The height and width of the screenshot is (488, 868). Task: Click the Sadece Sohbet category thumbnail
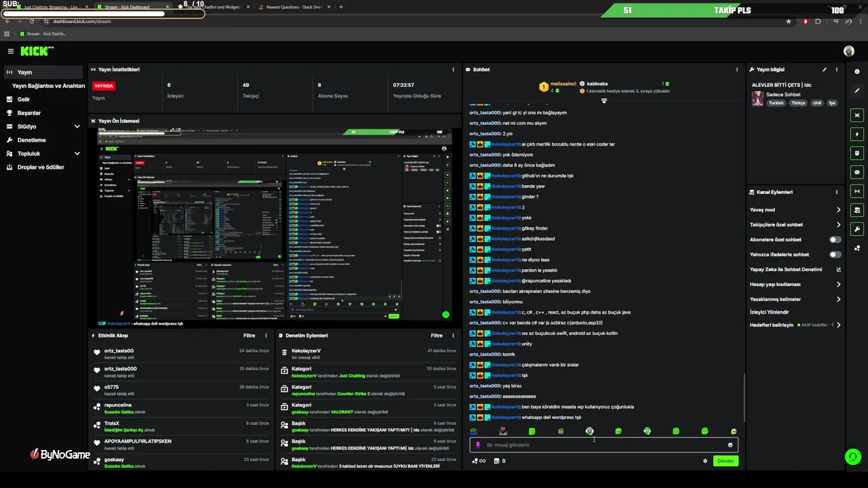tap(757, 99)
